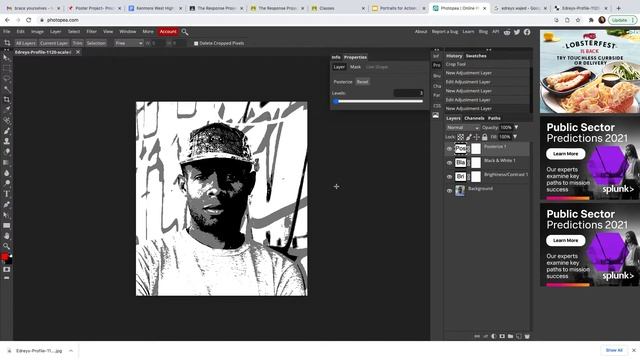Viewport: 640px width, 360px height.
Task: Open Photopea's Twitter page icon
Action: click(x=517, y=32)
